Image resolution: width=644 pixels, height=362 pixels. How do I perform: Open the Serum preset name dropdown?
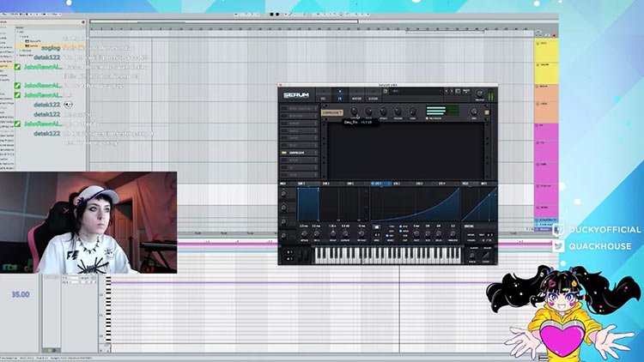[x=416, y=91]
